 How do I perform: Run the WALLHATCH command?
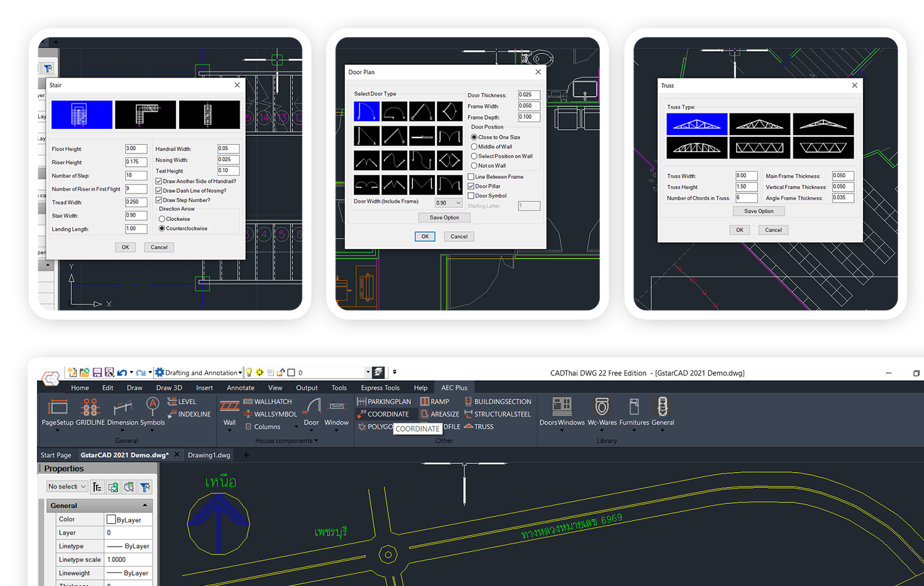pos(268,401)
